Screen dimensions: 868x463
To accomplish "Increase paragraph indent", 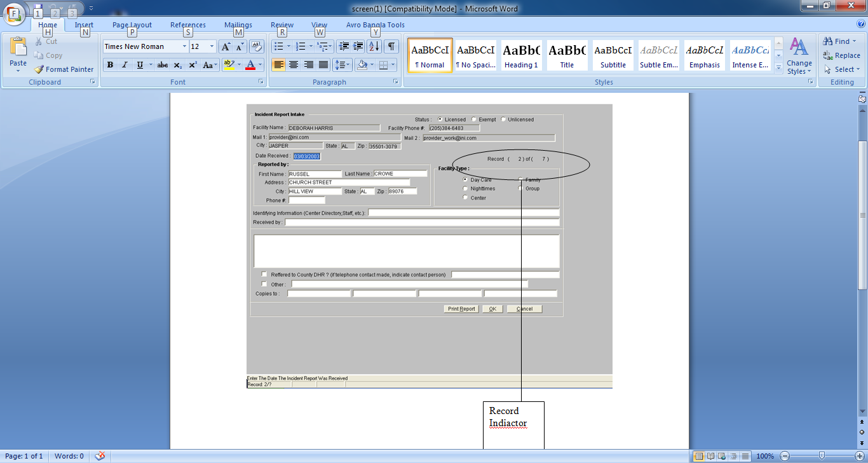I will point(358,46).
